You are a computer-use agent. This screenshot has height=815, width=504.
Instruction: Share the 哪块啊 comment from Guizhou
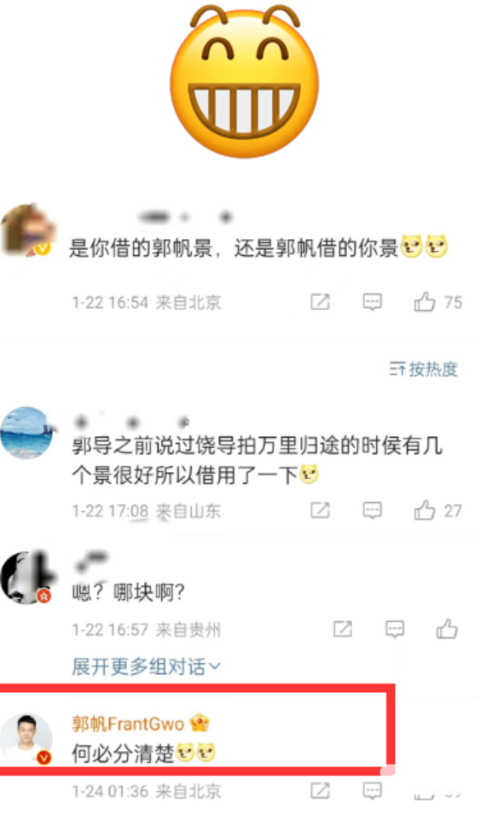343,629
